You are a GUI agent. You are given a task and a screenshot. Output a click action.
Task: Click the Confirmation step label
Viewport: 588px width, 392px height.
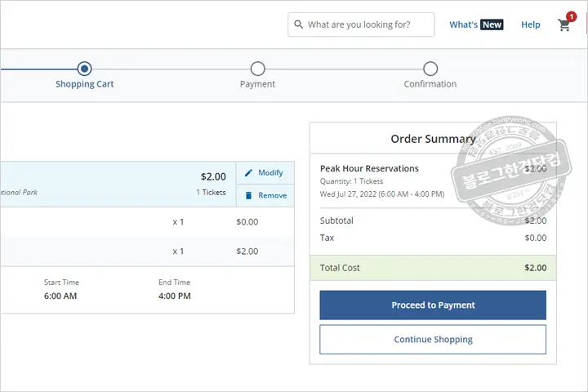tap(430, 84)
